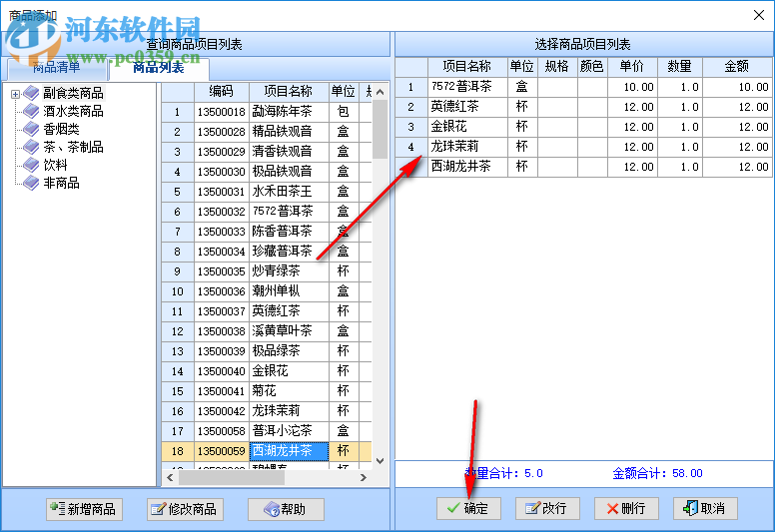
Task: Select 7572普洱茶 in the product list
Action: 267,212
